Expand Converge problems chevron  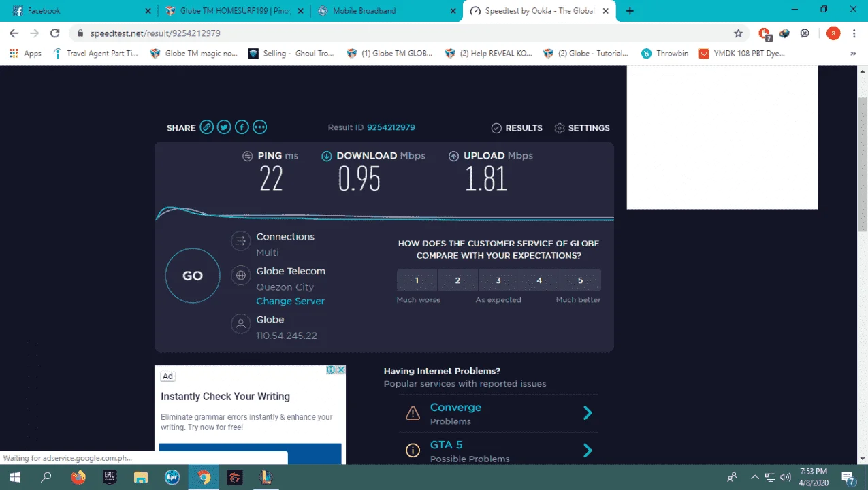coord(588,412)
